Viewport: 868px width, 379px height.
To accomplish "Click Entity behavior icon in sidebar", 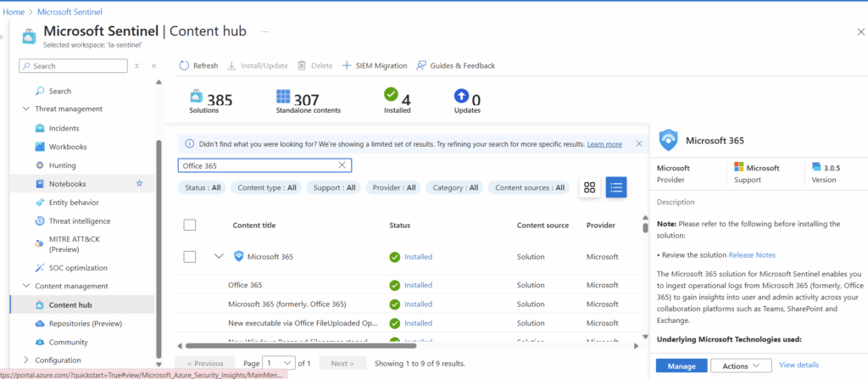I will coord(40,203).
